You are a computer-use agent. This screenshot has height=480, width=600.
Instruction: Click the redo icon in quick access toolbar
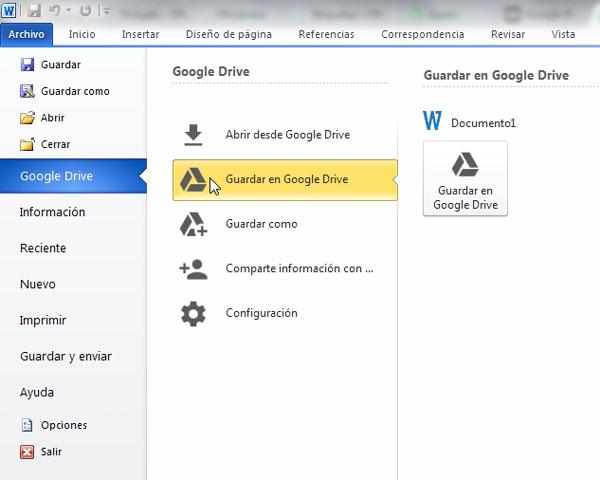point(85,11)
